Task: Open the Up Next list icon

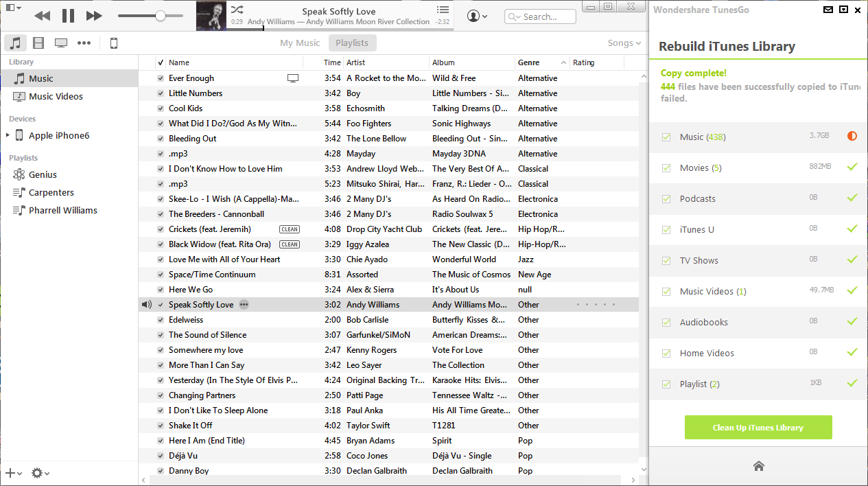Action: point(443,10)
